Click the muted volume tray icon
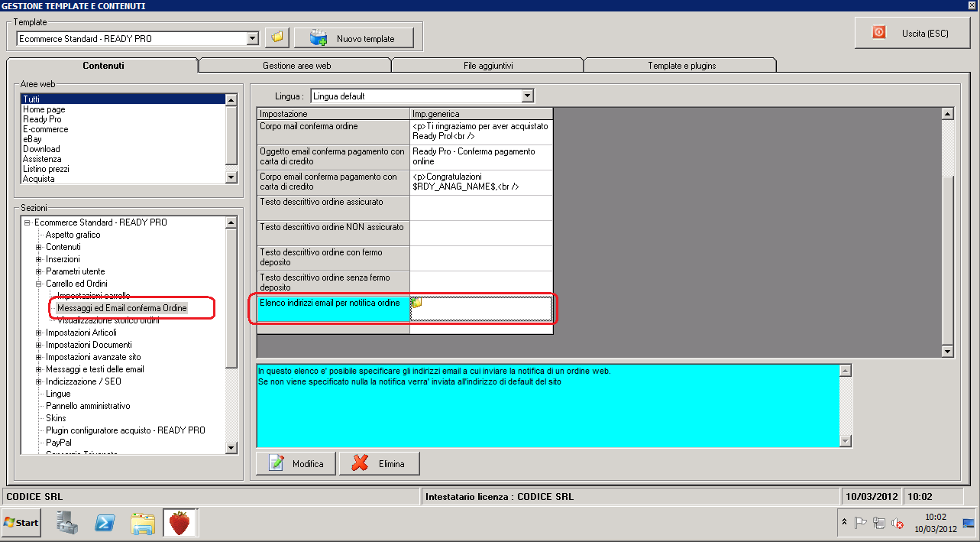 click(x=898, y=523)
